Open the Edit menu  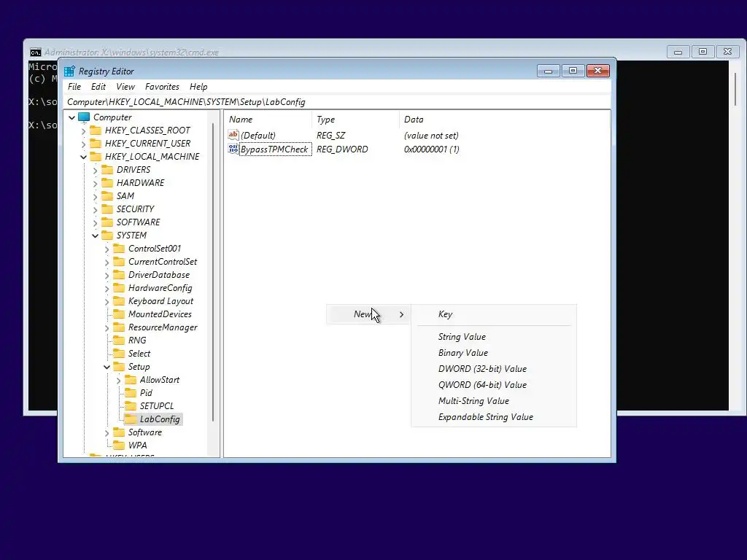[98, 87]
